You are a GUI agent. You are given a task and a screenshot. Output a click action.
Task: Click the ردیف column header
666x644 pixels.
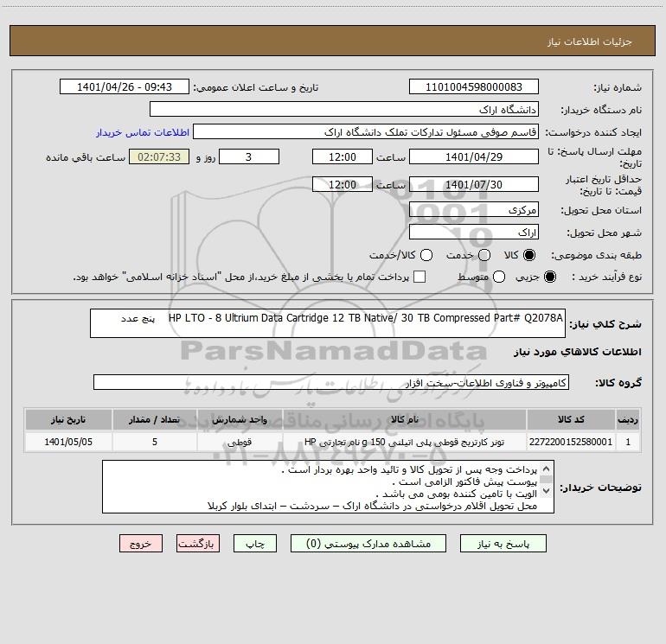(628, 419)
